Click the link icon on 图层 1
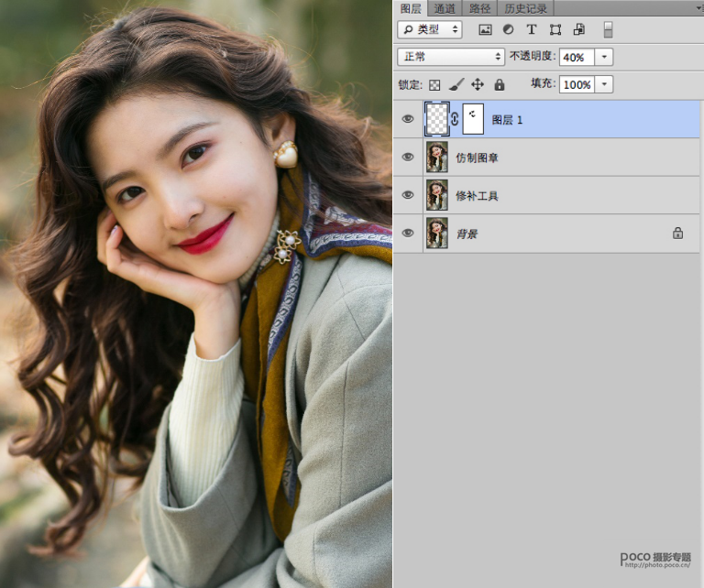704x588 pixels. tap(455, 119)
